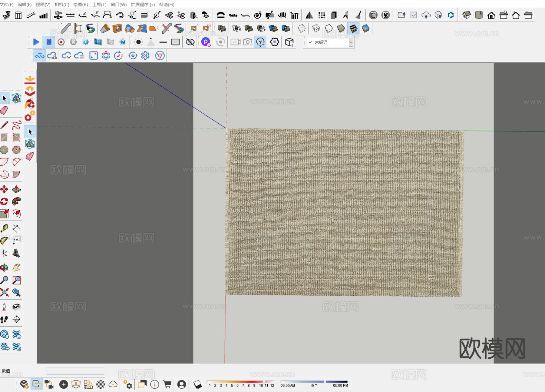Toggle Shaded With Textures face style
This screenshot has width=545, height=392.
point(353,28)
